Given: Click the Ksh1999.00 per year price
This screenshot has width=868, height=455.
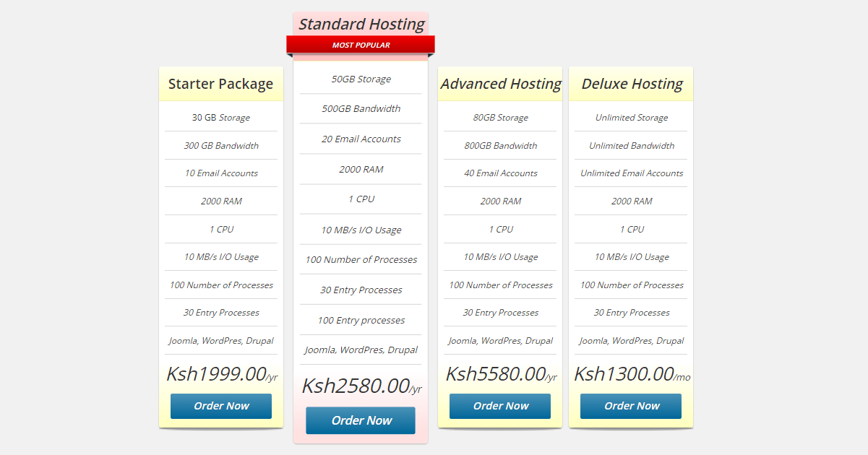Looking at the screenshot, I should coord(221,374).
